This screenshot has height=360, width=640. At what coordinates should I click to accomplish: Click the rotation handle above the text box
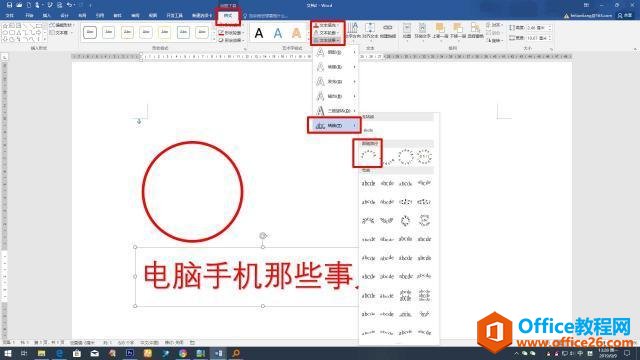[263, 236]
